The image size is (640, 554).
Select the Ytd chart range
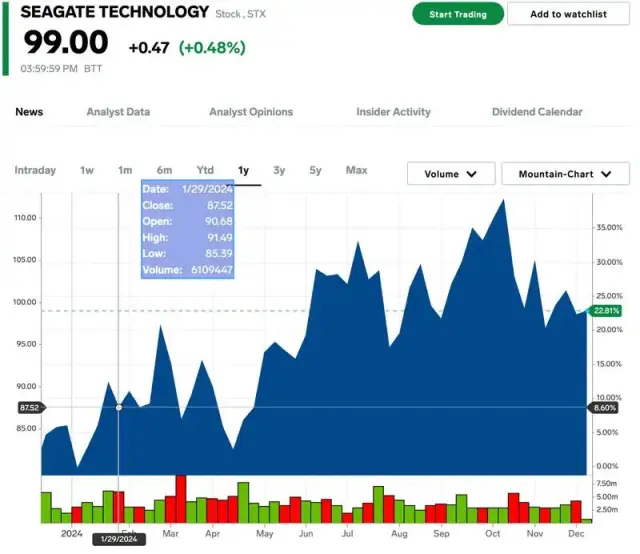pos(205,170)
